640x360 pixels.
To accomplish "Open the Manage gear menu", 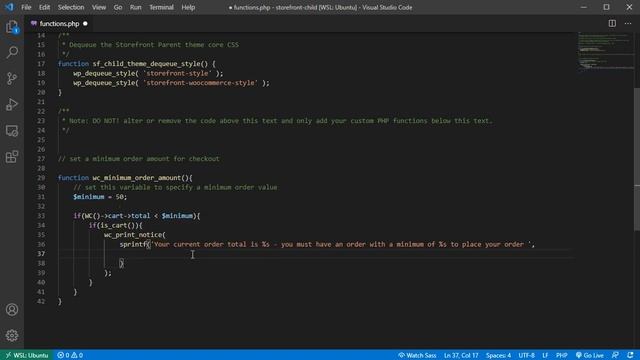I will coord(12,336).
